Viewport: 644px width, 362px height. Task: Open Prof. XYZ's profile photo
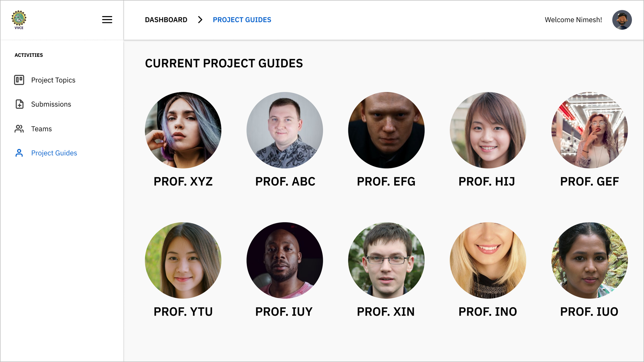click(x=183, y=130)
